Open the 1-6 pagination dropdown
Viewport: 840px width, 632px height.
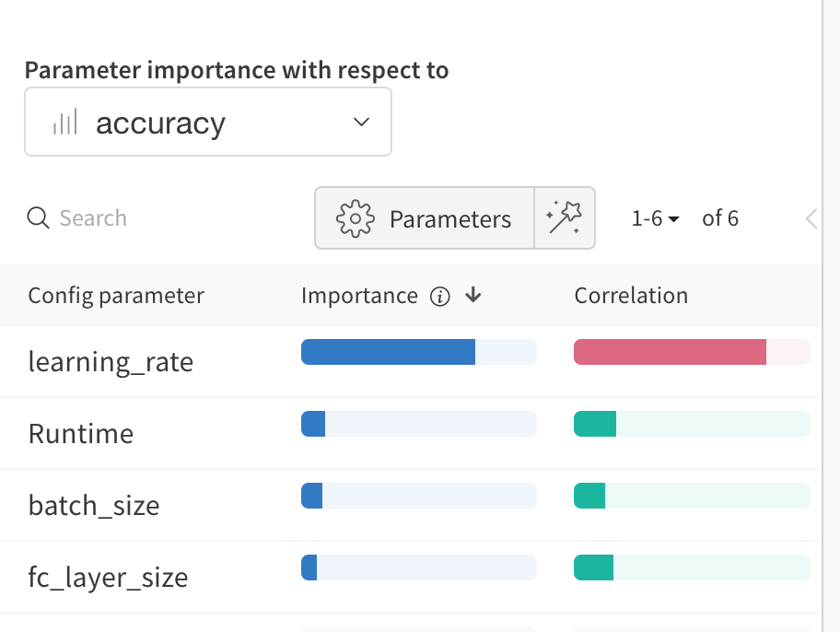pyautogui.click(x=655, y=218)
